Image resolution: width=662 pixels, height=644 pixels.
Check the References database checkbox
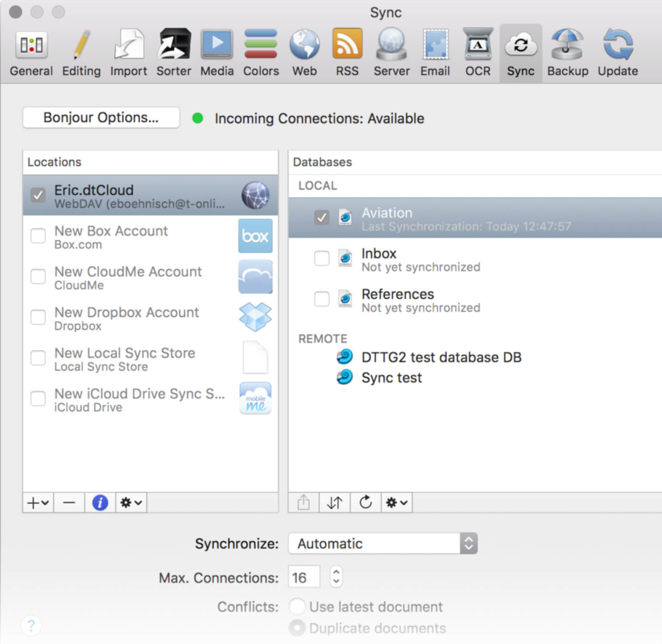coord(322,298)
